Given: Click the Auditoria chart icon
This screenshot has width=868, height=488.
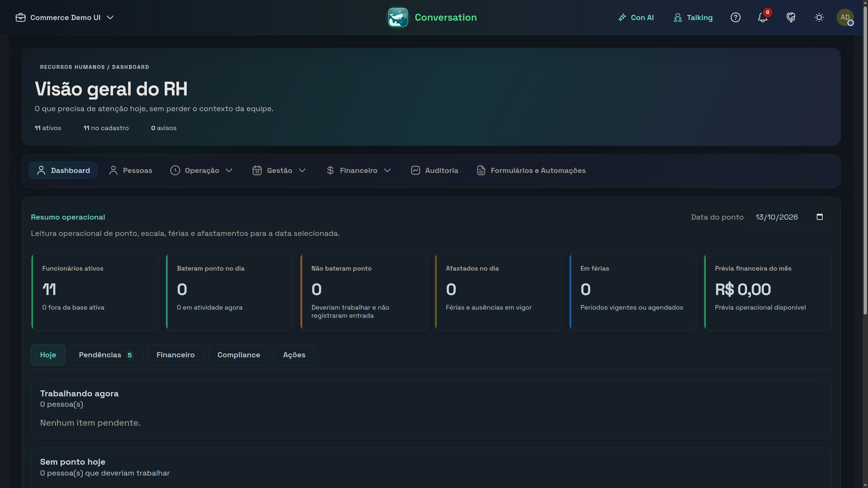Looking at the screenshot, I should point(416,171).
